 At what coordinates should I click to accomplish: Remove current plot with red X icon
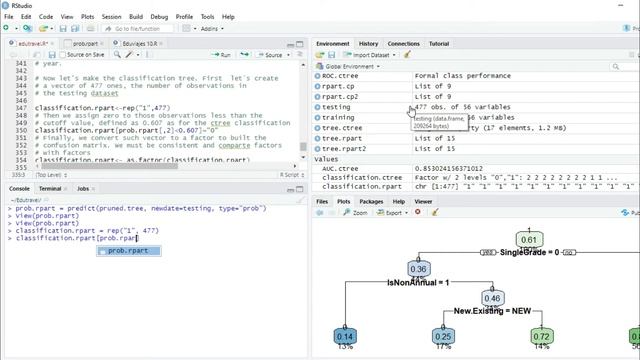tap(418, 212)
